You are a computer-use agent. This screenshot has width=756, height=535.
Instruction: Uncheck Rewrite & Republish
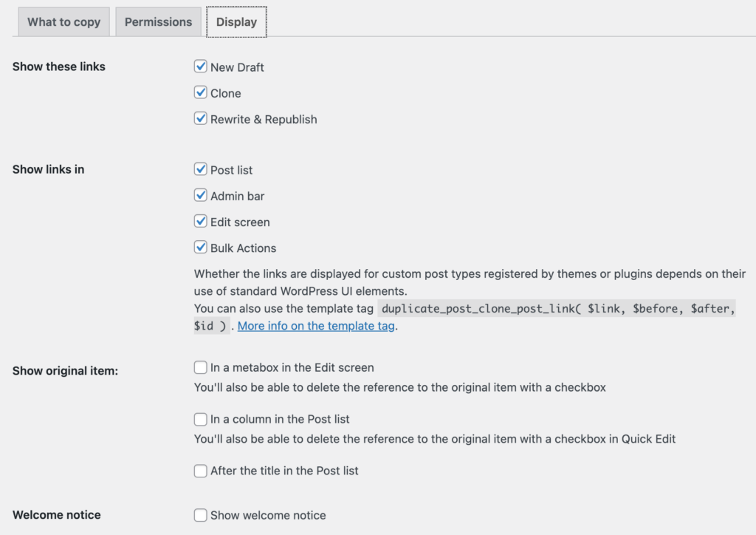(200, 119)
